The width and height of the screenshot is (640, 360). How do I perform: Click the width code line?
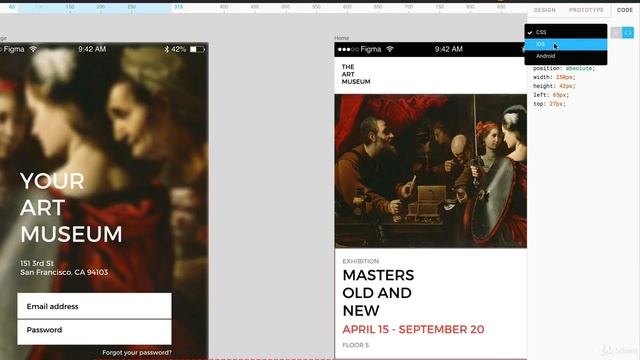554,77
